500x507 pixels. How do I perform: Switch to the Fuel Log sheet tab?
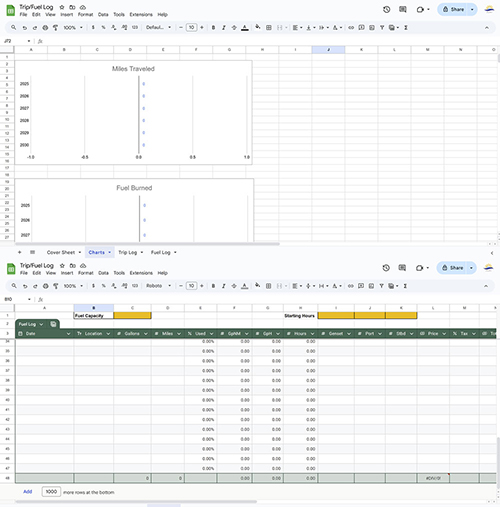(x=161, y=252)
